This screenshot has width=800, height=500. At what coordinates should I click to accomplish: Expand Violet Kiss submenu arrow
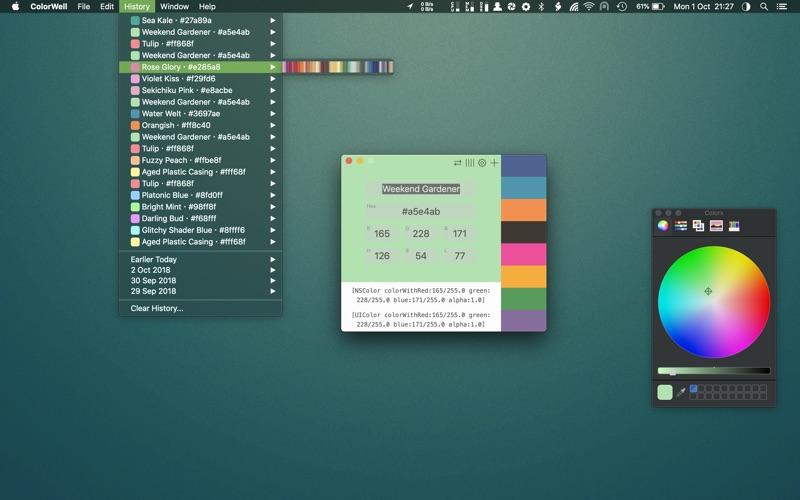272,79
